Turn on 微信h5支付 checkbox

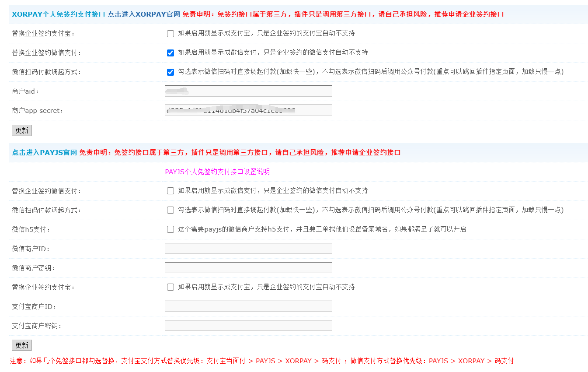click(x=170, y=229)
